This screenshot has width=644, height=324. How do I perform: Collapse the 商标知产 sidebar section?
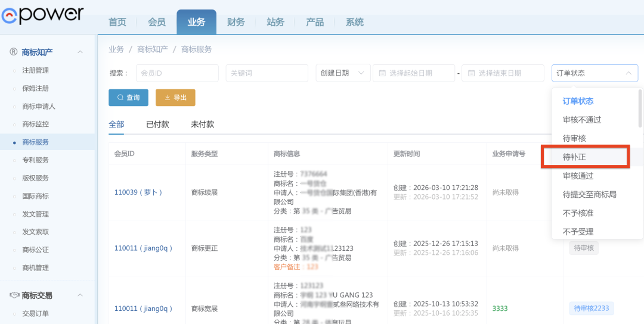(x=80, y=52)
